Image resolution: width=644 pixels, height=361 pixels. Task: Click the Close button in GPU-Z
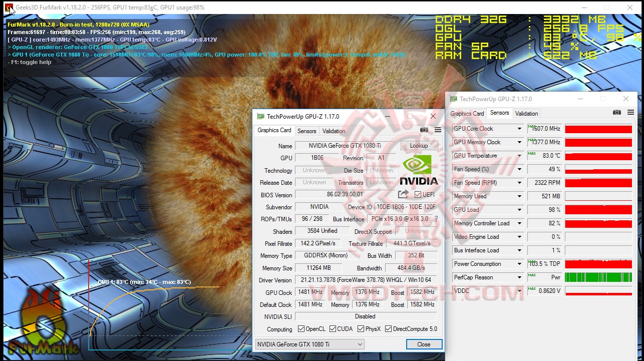click(424, 344)
